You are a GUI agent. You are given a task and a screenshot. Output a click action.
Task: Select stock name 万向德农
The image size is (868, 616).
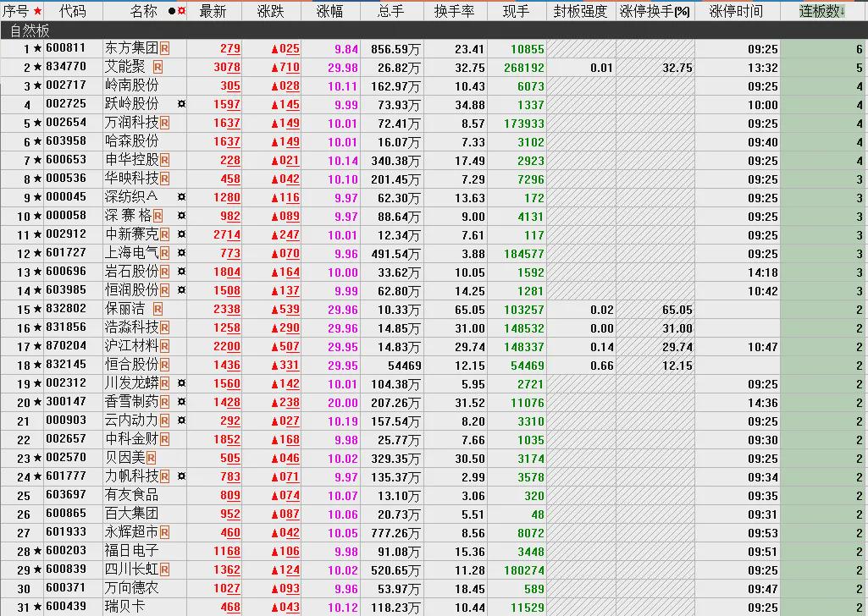[132, 588]
